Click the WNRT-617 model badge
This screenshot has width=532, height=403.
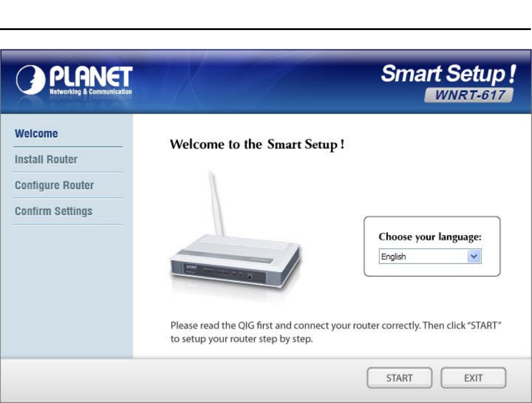click(469, 95)
